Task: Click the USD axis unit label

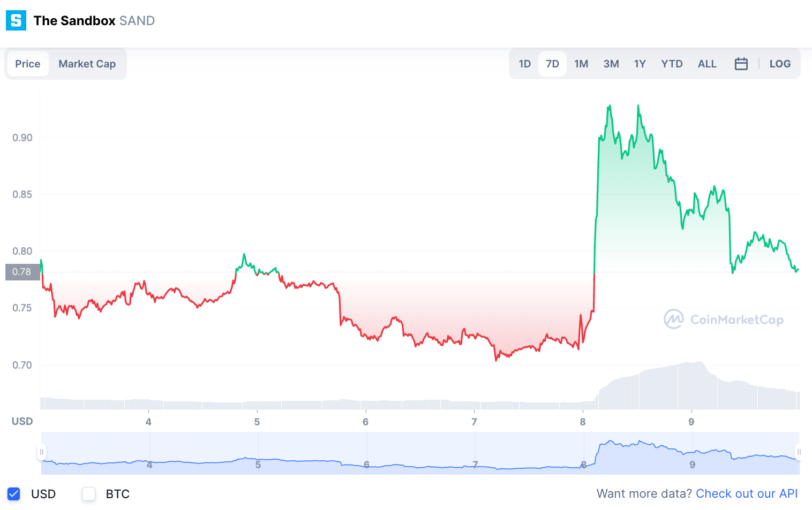Action: tap(22, 421)
